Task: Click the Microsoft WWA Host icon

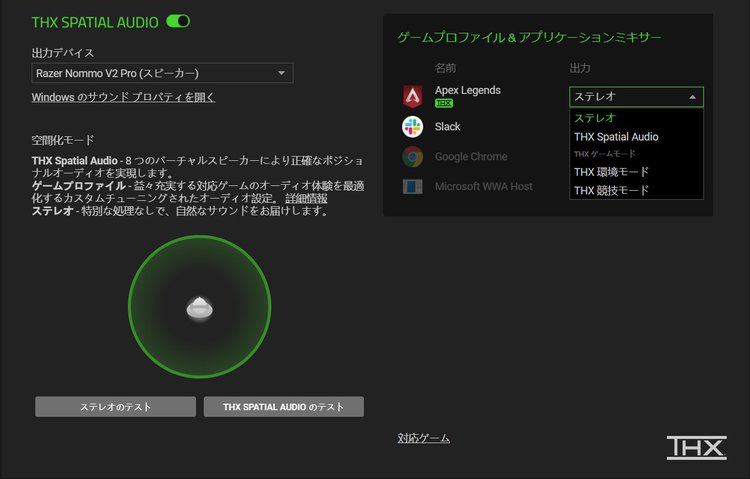Action: (412, 186)
